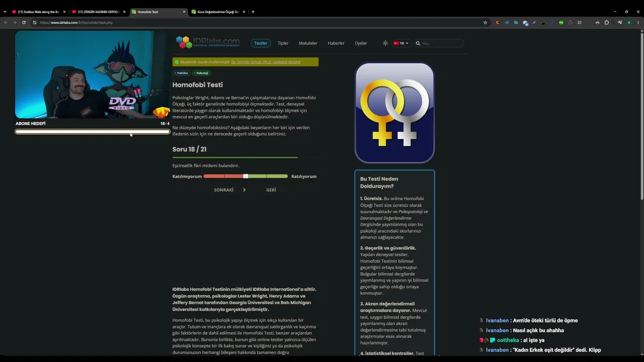Image resolution: width=644 pixels, height=362 pixels.
Task: Click the green square extension icon
Action: pos(561,23)
